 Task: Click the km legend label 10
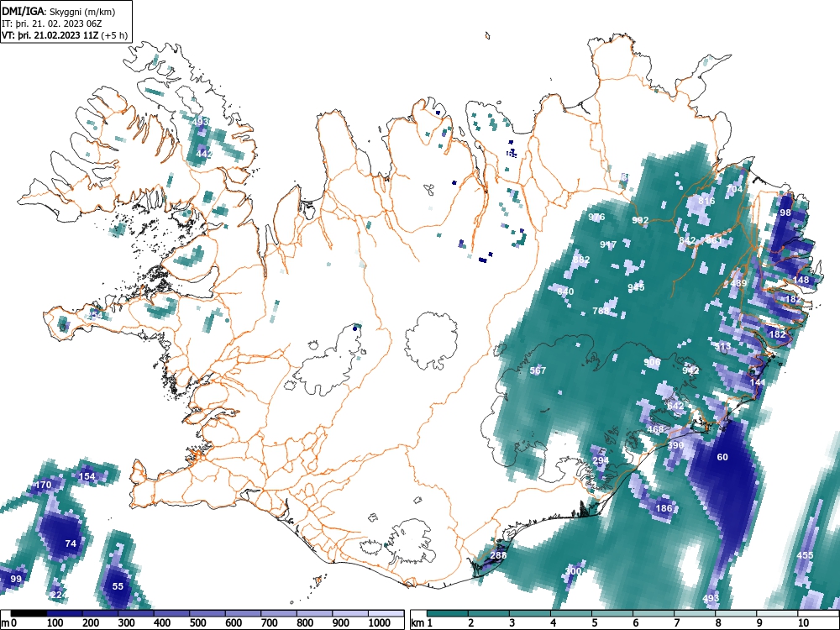[x=803, y=622]
